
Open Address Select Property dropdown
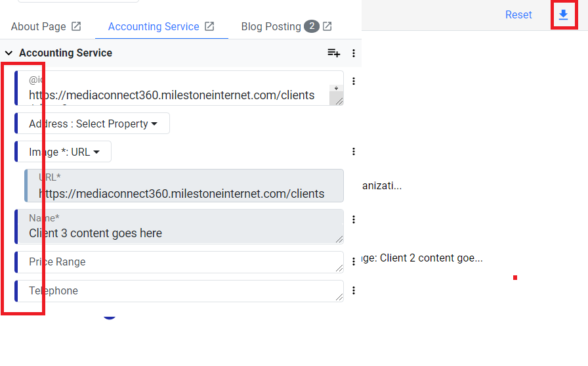[x=93, y=124]
